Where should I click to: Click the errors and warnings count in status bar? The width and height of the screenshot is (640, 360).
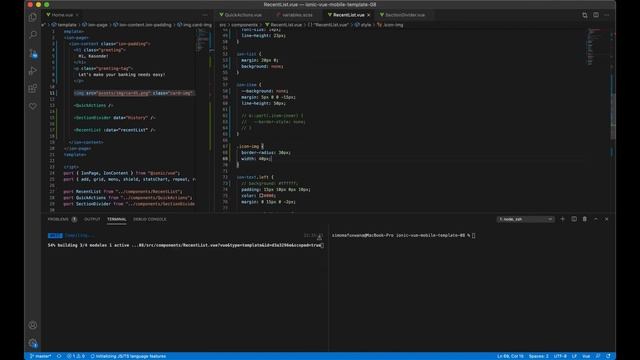(76, 356)
